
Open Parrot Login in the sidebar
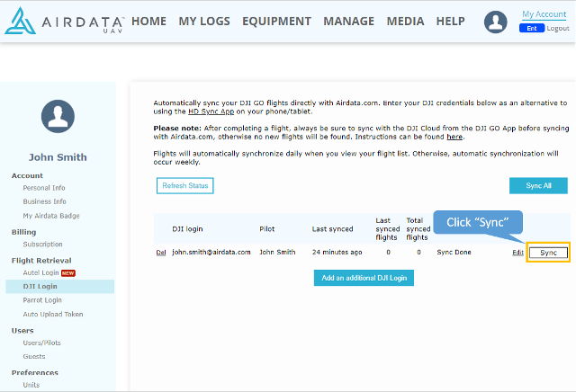42,300
